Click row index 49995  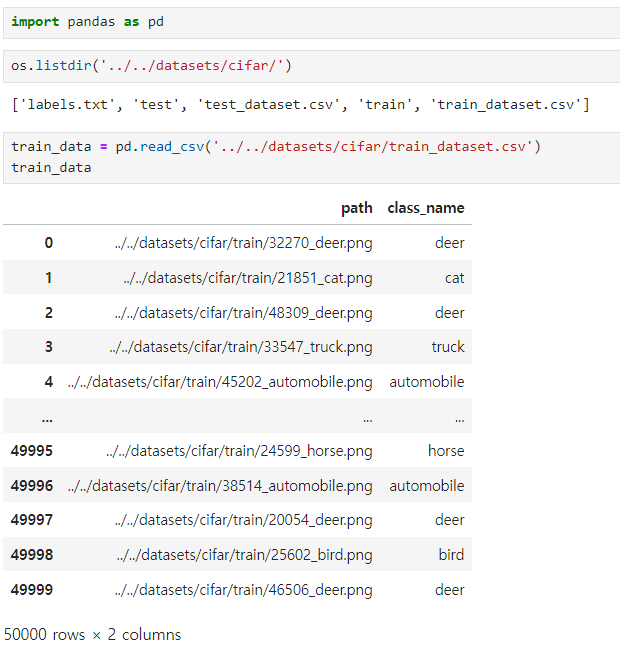[x=32, y=451]
